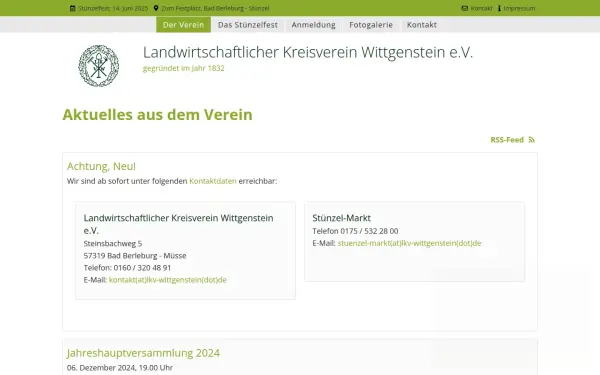Viewport: 600px width, 375px height.
Task: Open the Achtung, Neu! article heading
Action: coord(101,166)
